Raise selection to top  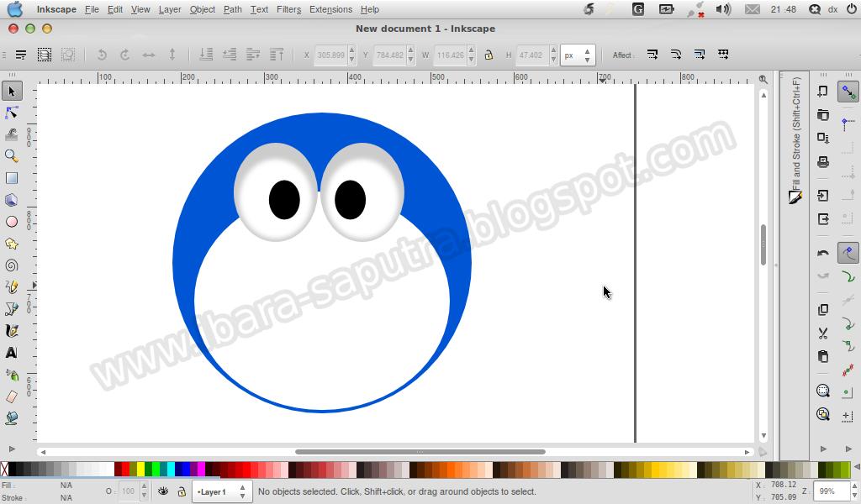[x=277, y=55]
